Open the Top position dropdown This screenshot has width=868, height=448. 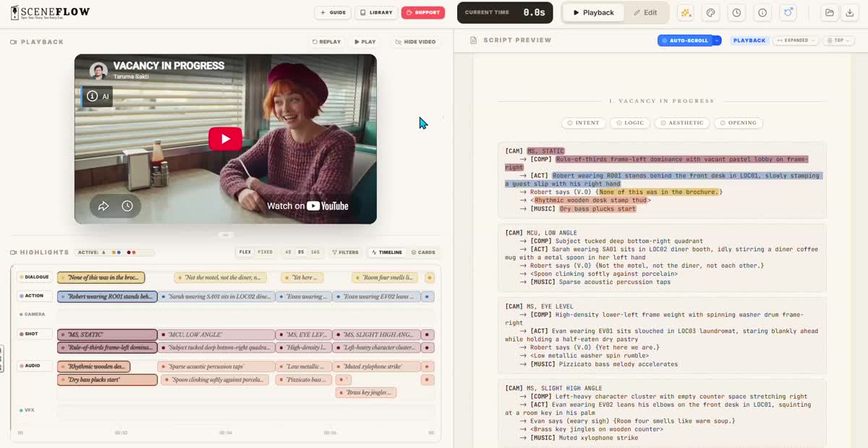coord(838,41)
